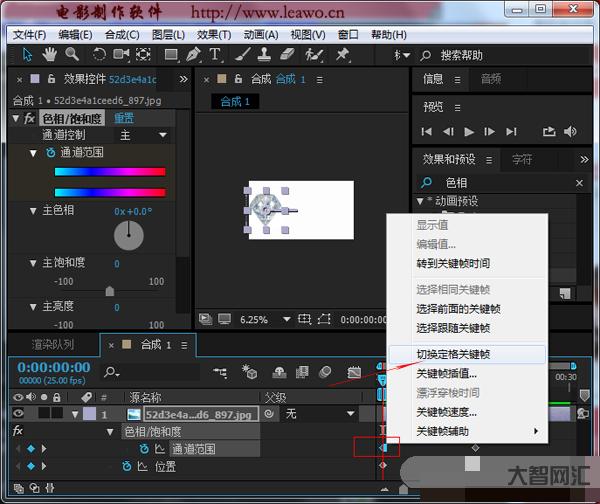600x504 pixels.
Task: Open the 通道控制 dropdown showing 主
Action: coord(145,134)
